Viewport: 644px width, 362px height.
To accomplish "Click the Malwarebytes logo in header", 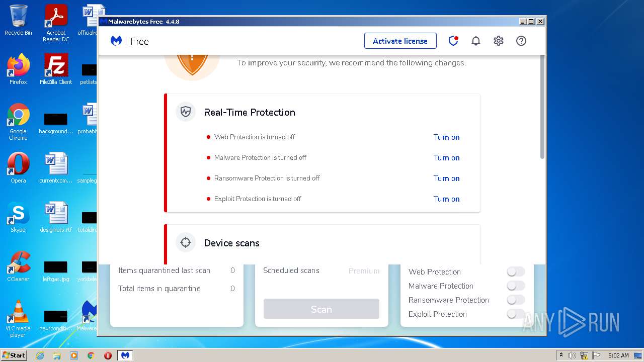I will pos(116,41).
